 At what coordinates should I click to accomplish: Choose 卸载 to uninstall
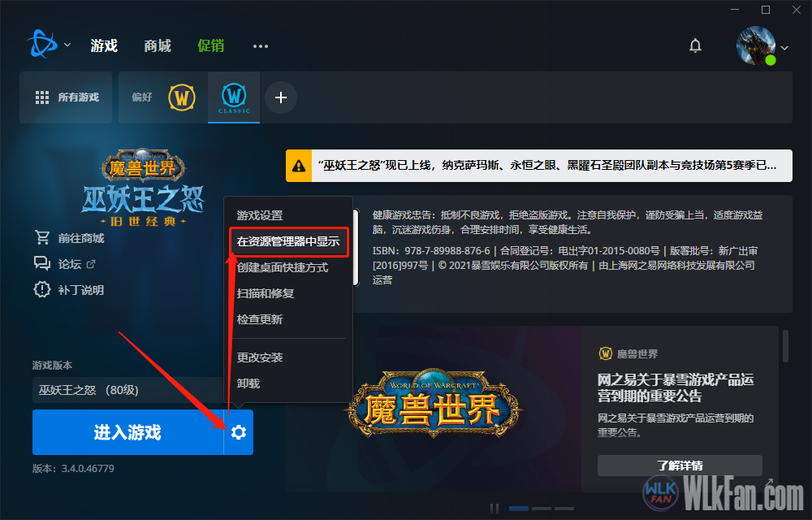click(248, 383)
